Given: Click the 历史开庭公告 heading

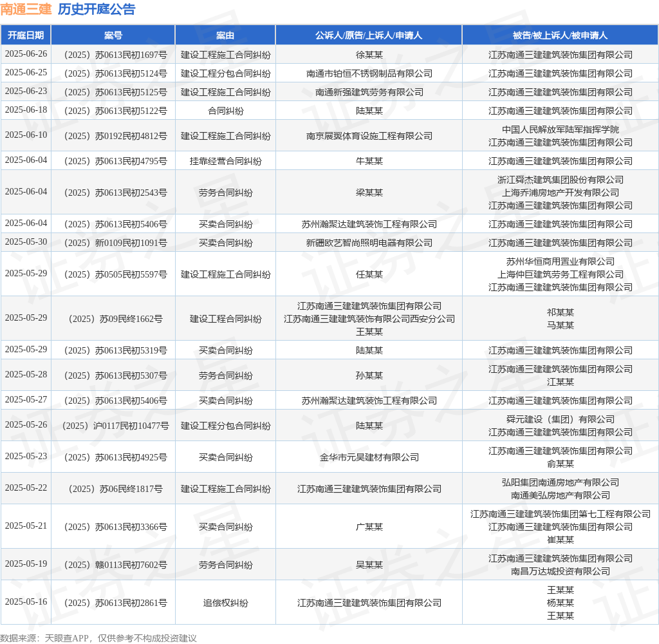Looking at the screenshot, I should (x=97, y=9).
